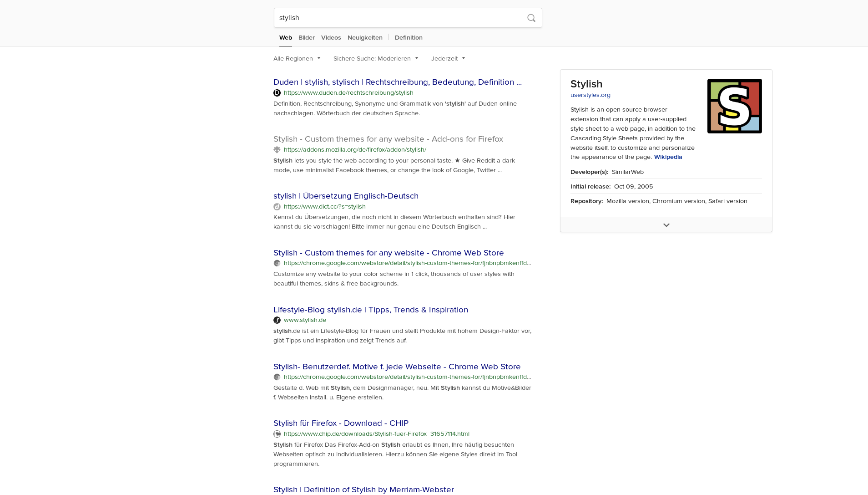
Task: Click the Duden favicon next to duden.de URL
Action: pyautogui.click(x=277, y=93)
